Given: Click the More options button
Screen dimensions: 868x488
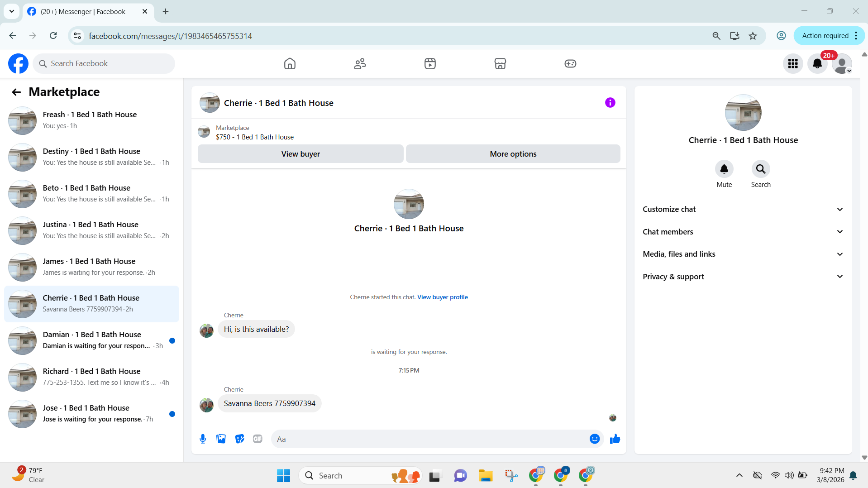Looking at the screenshot, I should click(x=513, y=154).
